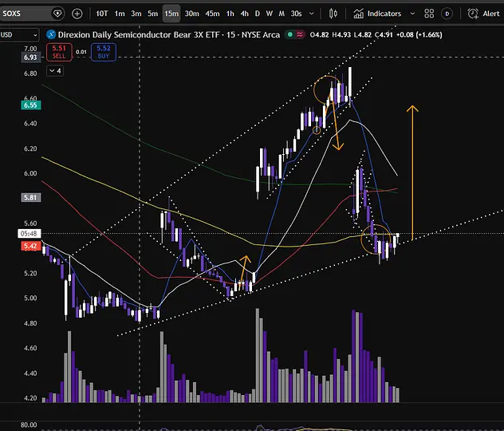Open the USD currency dropdown
Image resolution: width=504 pixels, height=431 pixels.
[19, 35]
